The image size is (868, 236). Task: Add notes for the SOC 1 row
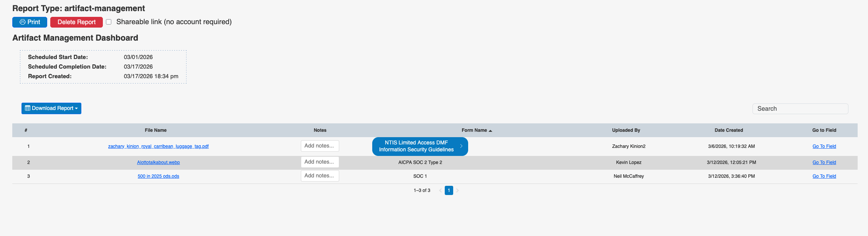[320, 176]
